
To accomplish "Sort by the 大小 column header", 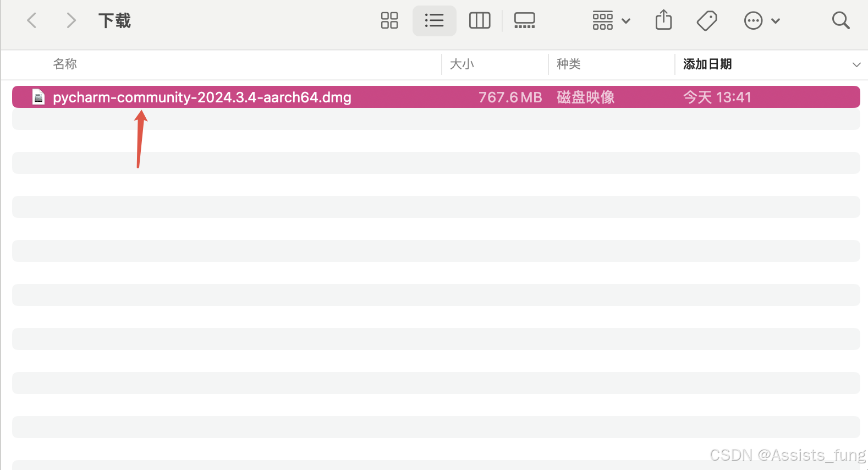I will [x=462, y=64].
